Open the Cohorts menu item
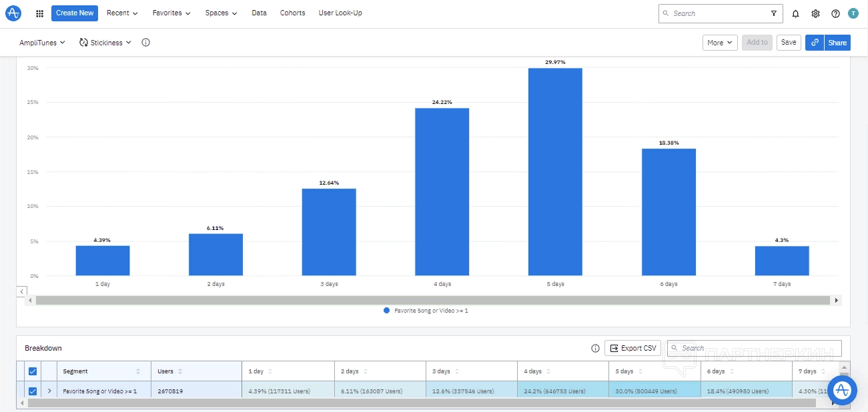 pos(292,13)
